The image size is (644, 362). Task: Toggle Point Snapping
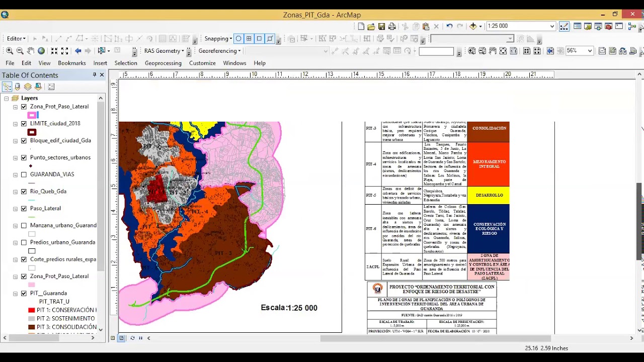238,39
